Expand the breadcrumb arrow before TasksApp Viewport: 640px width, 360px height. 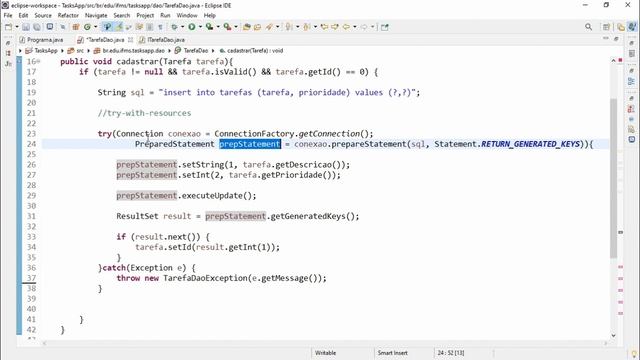(x=20, y=51)
